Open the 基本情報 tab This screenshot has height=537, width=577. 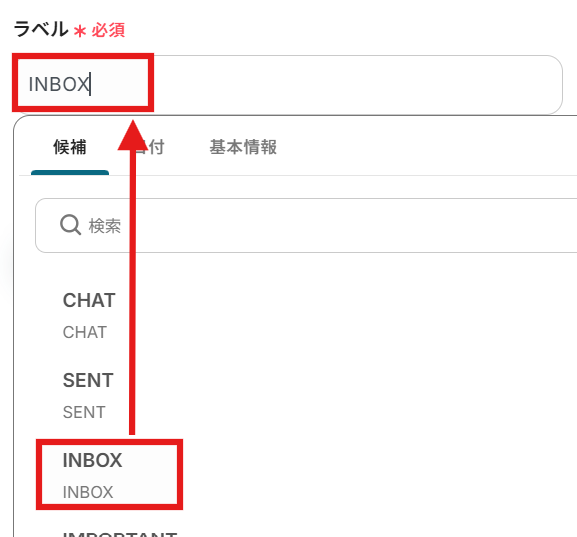click(243, 147)
